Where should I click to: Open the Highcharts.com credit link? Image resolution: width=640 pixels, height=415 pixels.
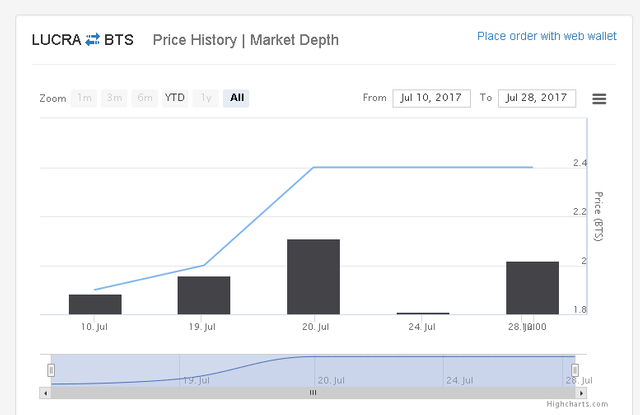click(x=577, y=404)
